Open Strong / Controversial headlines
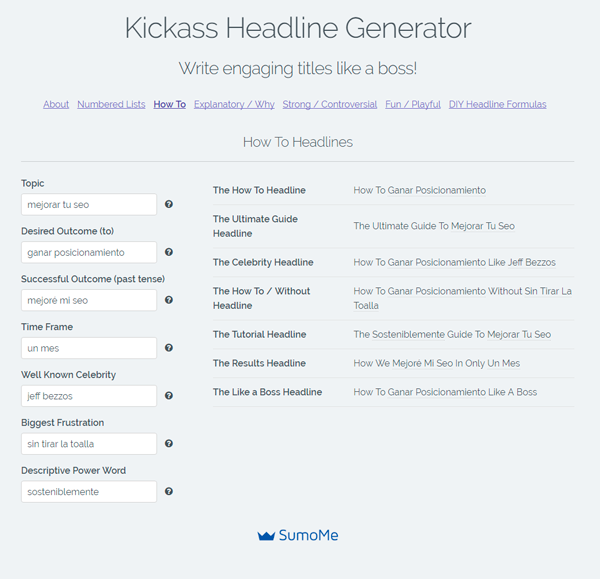 click(330, 104)
